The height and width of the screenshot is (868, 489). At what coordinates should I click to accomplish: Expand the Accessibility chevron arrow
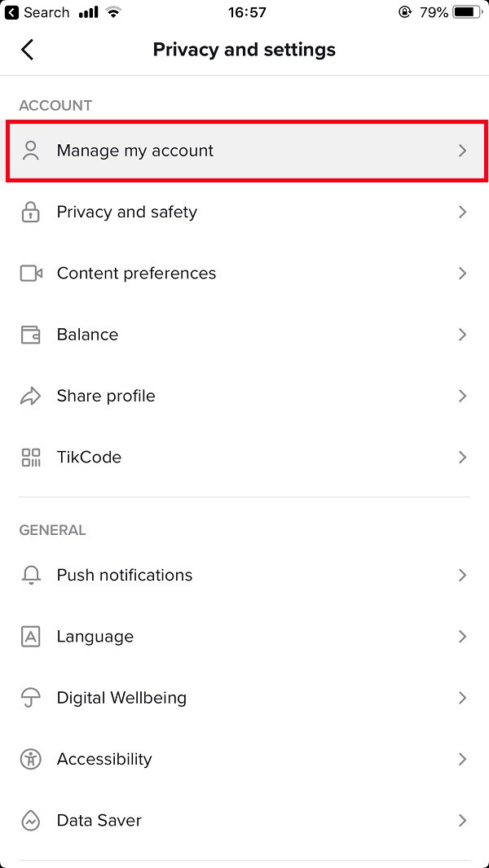[462, 760]
